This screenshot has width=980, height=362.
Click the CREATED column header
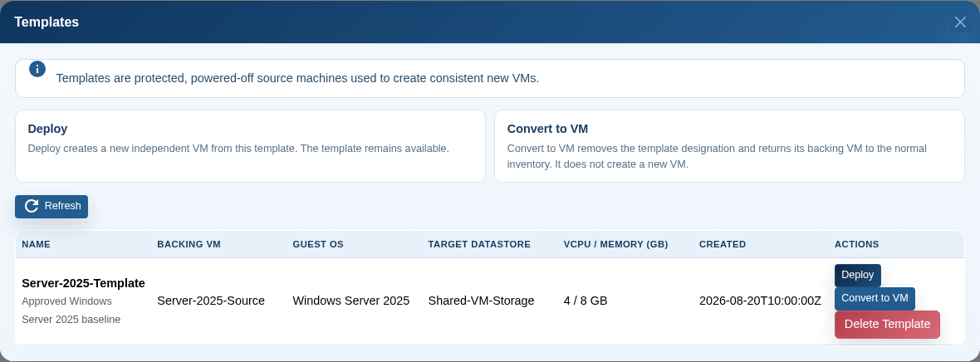pos(723,244)
